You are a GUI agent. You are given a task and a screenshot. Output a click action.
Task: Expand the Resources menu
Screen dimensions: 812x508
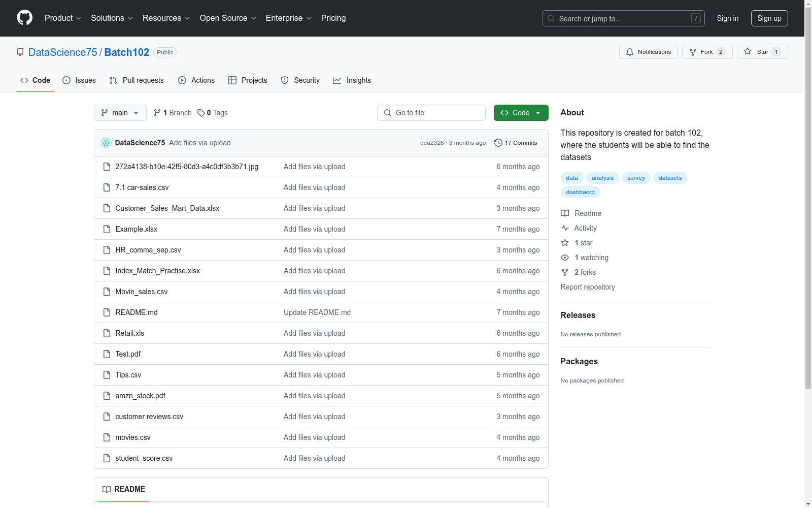(166, 18)
